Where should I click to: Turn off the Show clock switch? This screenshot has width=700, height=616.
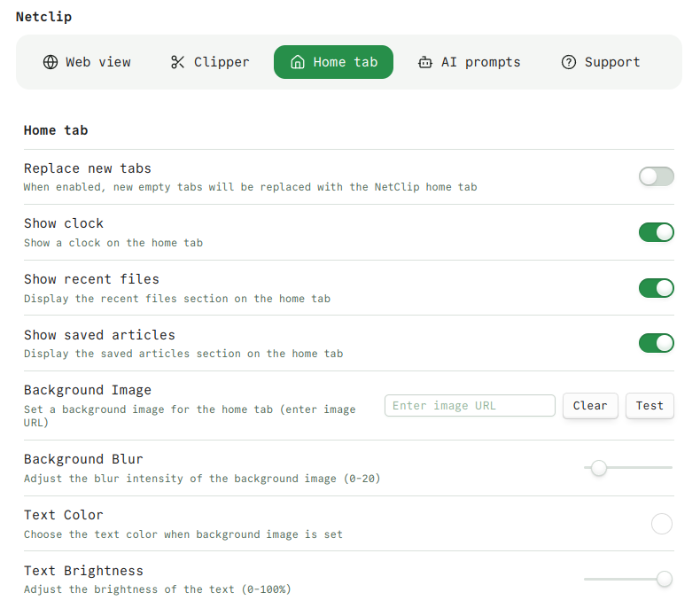point(656,232)
